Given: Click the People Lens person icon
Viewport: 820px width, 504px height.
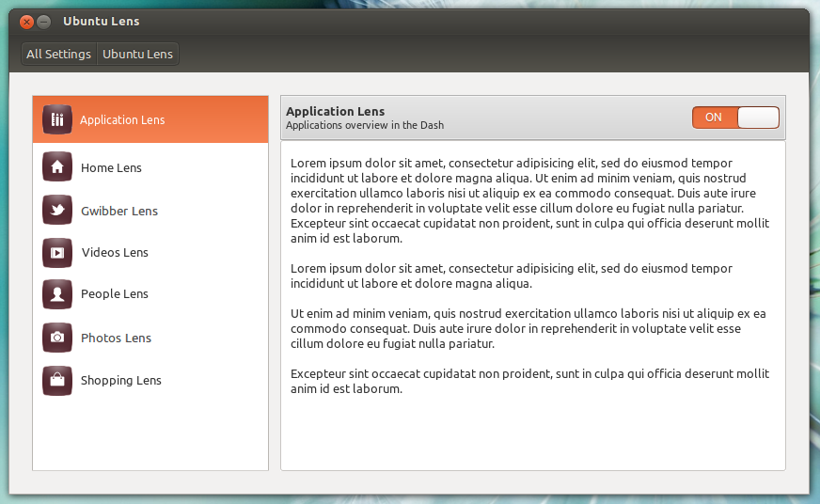Looking at the screenshot, I should 57,294.
